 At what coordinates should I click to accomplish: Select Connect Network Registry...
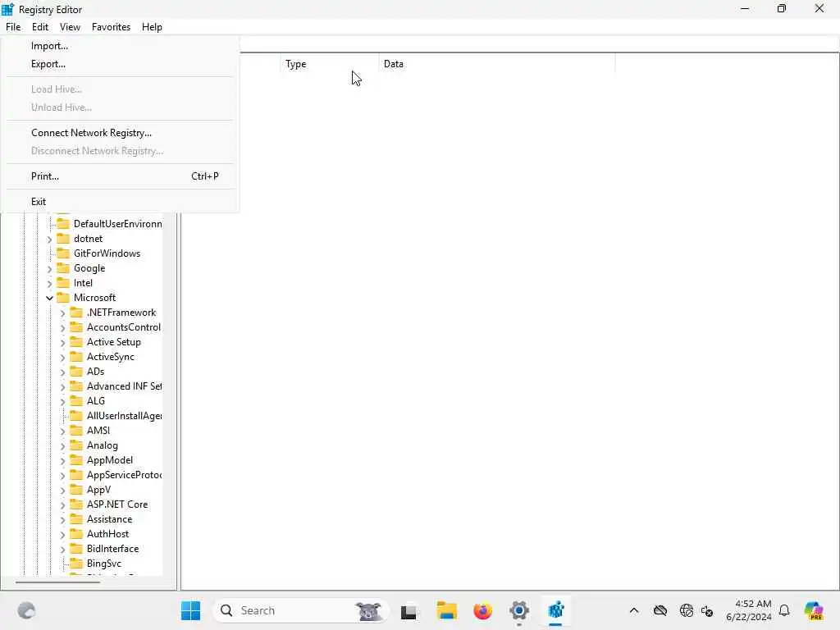[120, 133]
